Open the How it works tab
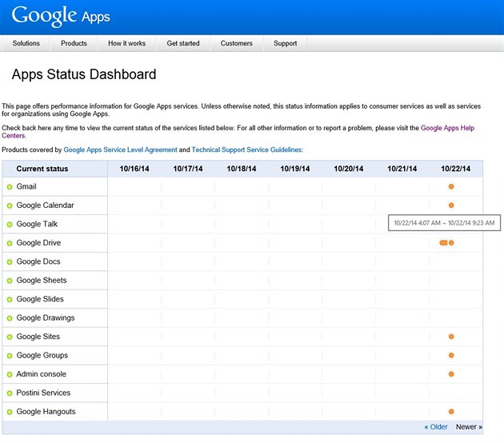This screenshot has height=443, width=504. pos(126,43)
